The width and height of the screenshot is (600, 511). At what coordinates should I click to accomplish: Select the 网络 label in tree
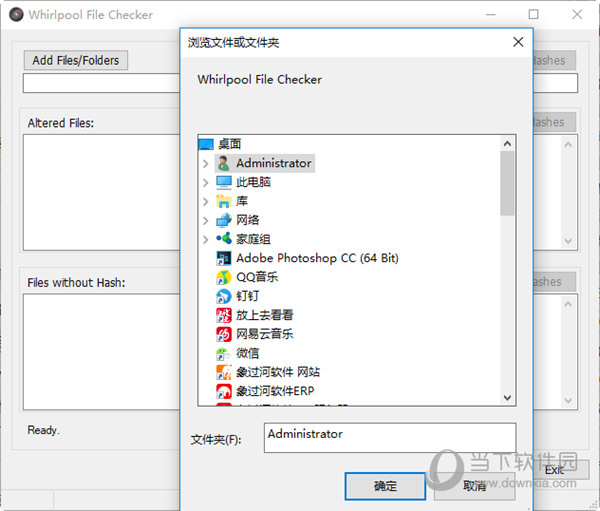coord(248,220)
